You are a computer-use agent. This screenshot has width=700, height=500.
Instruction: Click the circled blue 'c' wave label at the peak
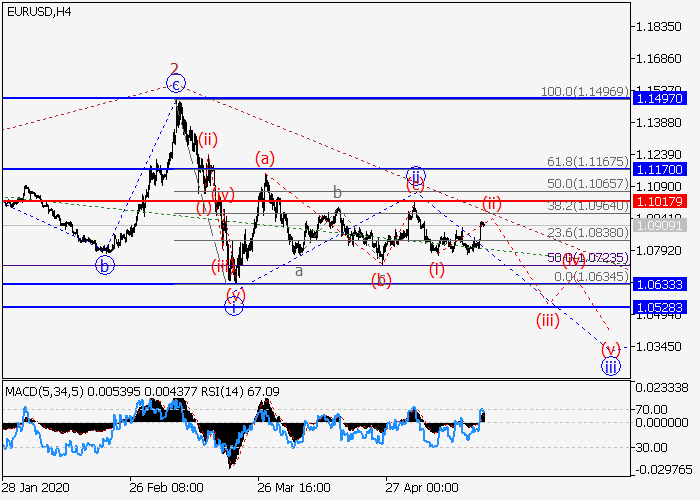tap(176, 85)
